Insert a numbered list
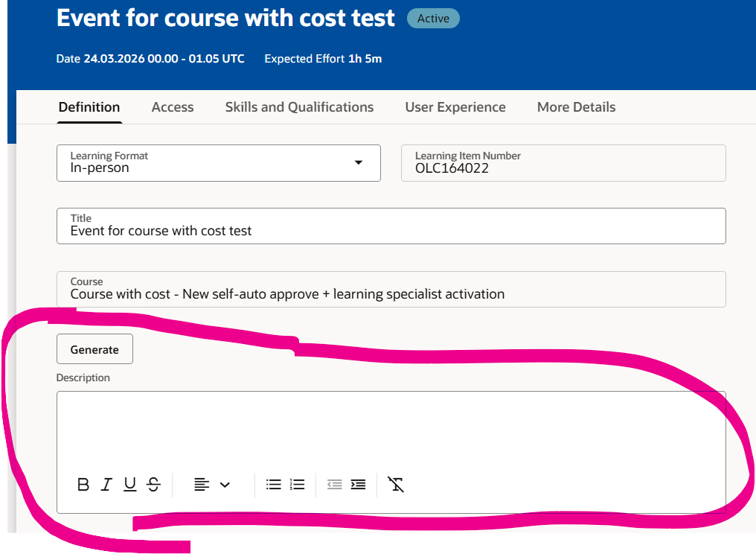This screenshot has height=554, width=756. [x=297, y=484]
